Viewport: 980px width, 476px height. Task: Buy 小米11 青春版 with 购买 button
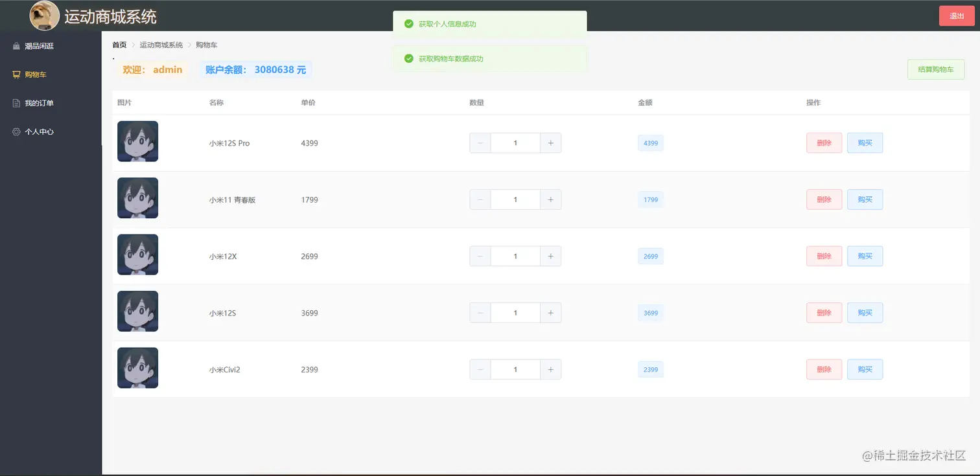pos(865,199)
